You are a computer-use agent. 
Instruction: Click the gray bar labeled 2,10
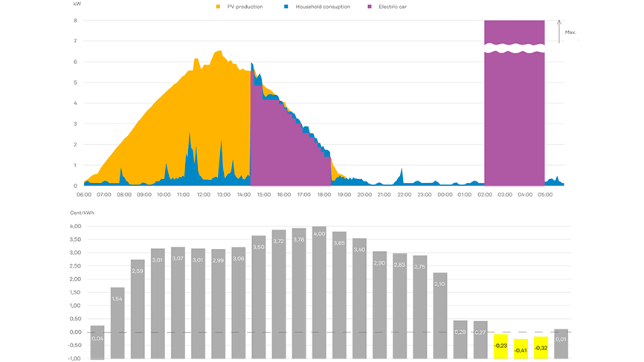click(439, 312)
